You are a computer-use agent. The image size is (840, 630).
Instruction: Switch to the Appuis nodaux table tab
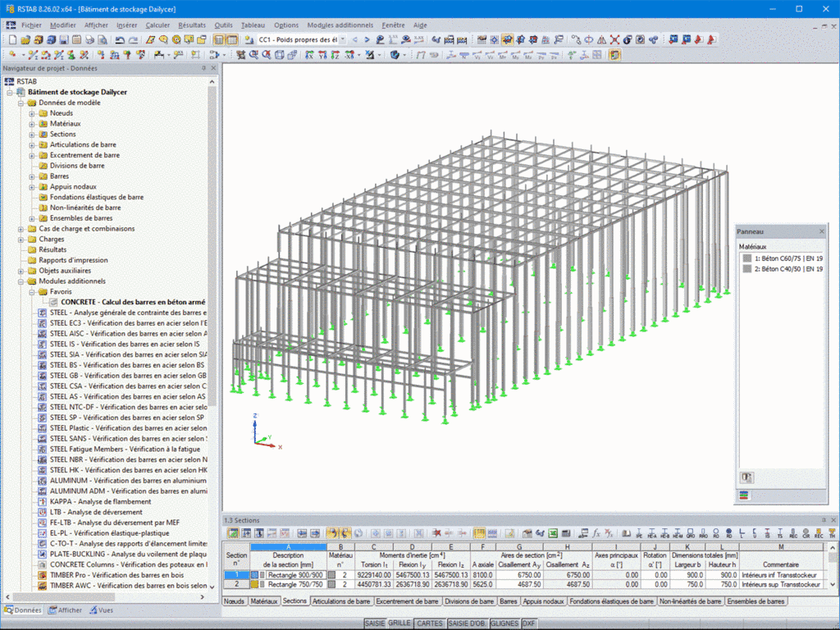click(543, 601)
